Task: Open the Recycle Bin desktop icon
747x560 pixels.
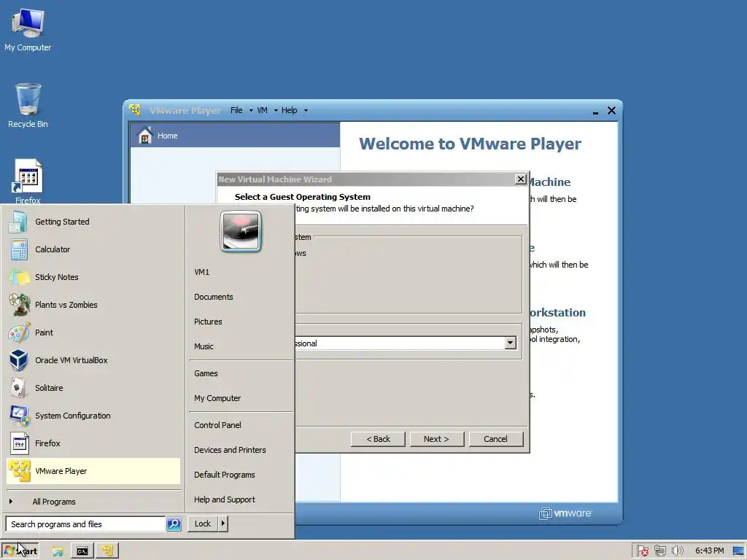Action: (x=28, y=105)
